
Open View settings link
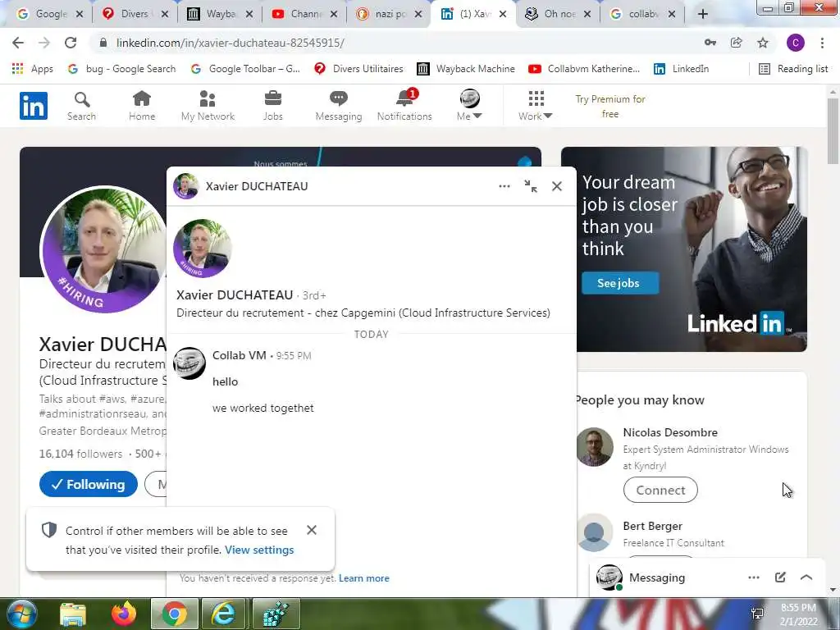(x=259, y=550)
